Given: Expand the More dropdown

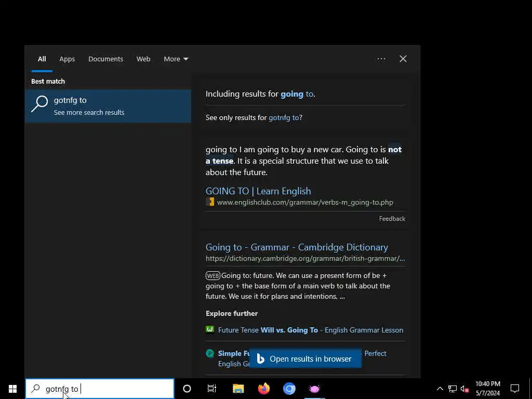Looking at the screenshot, I should pos(176,59).
